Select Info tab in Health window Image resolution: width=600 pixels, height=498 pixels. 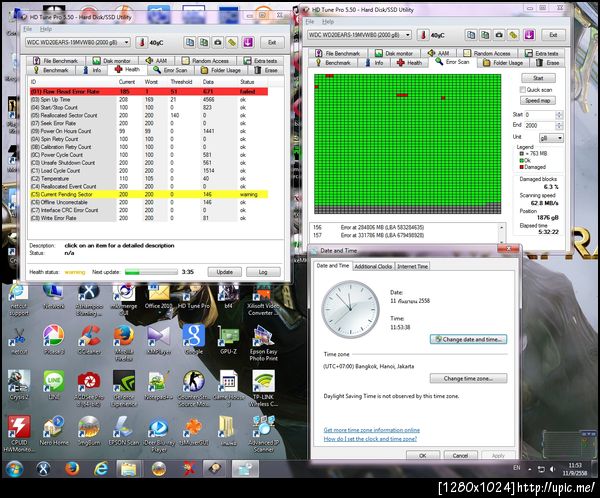[92, 70]
